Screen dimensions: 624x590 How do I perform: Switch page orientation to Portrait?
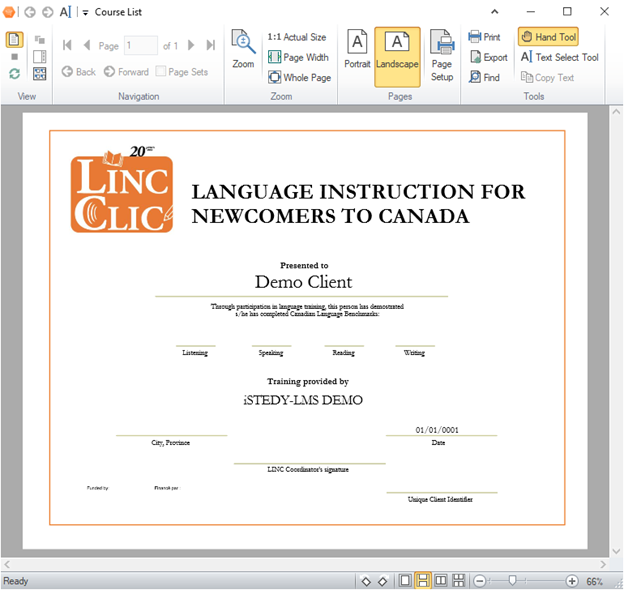[357, 49]
